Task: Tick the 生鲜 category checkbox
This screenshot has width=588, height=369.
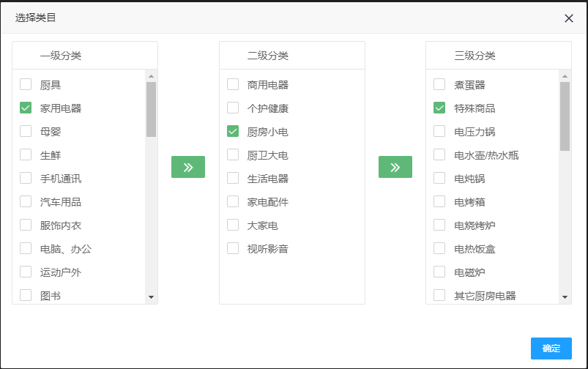Action: point(26,154)
